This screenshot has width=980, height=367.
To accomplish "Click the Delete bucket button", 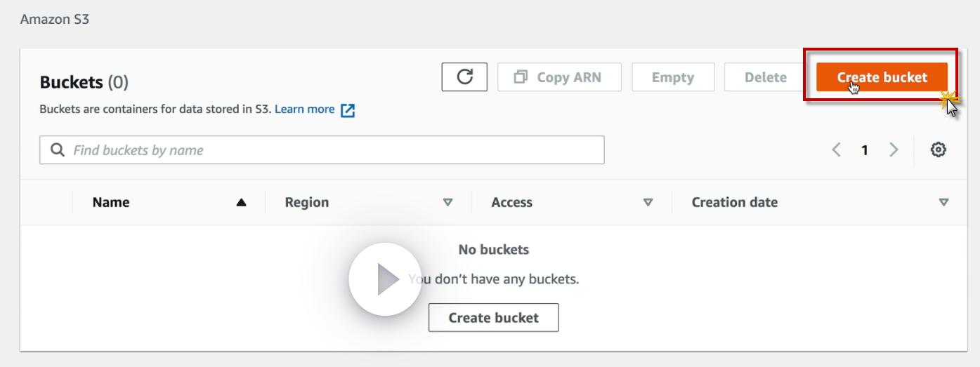I will click(765, 77).
